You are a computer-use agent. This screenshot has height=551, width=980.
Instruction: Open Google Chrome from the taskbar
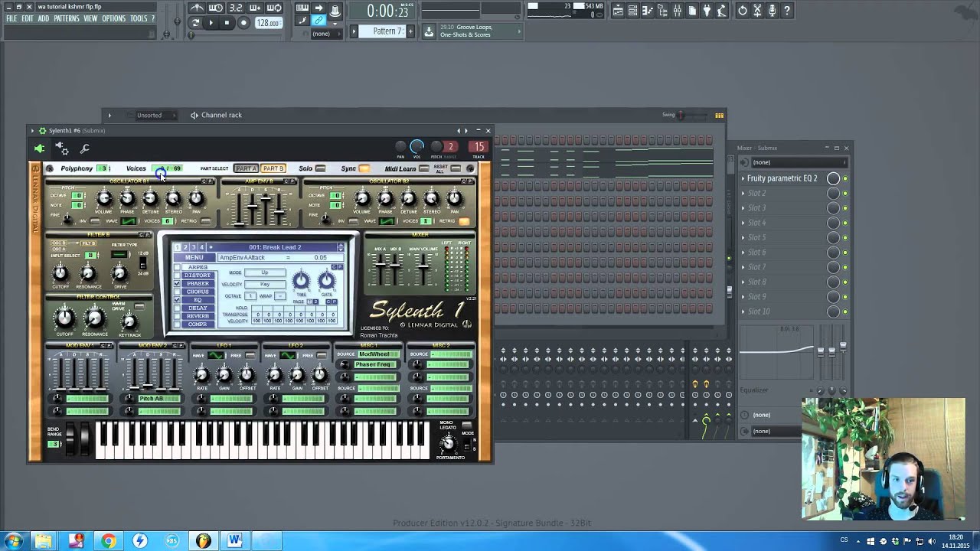click(x=109, y=541)
